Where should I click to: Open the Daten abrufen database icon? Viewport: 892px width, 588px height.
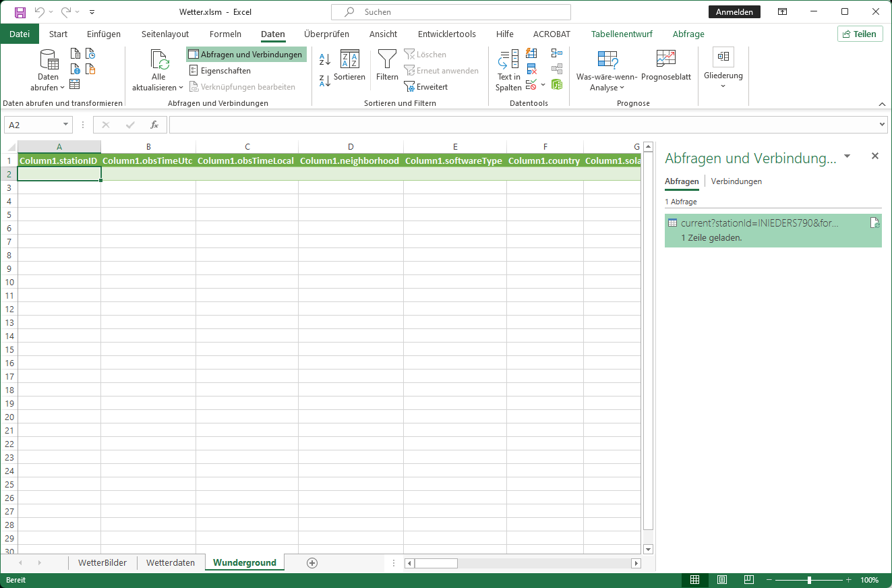pos(49,59)
